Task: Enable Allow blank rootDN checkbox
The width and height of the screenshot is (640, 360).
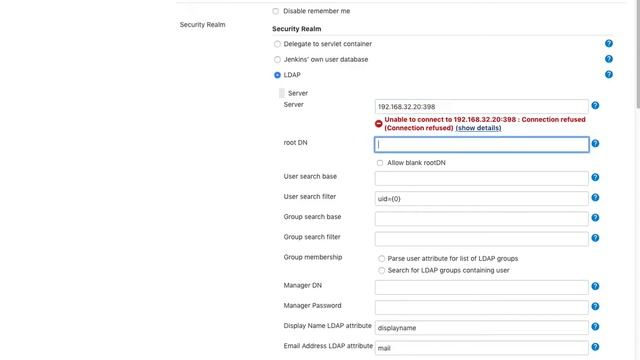Action: [380, 163]
